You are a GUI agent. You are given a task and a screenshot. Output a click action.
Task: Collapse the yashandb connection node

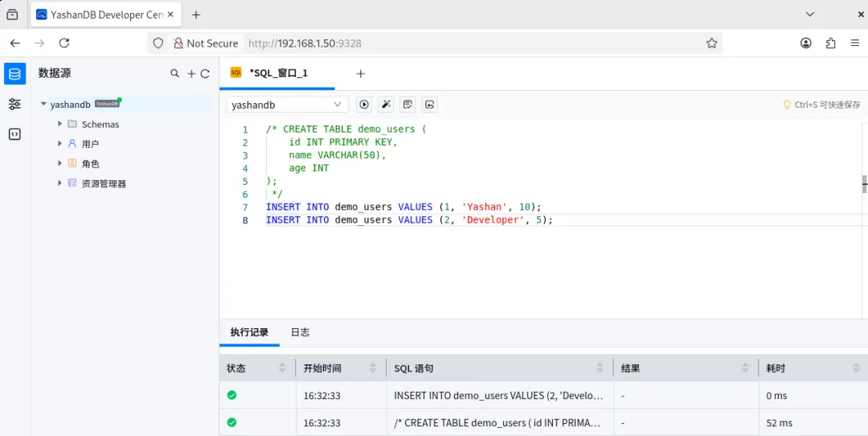[x=43, y=104]
